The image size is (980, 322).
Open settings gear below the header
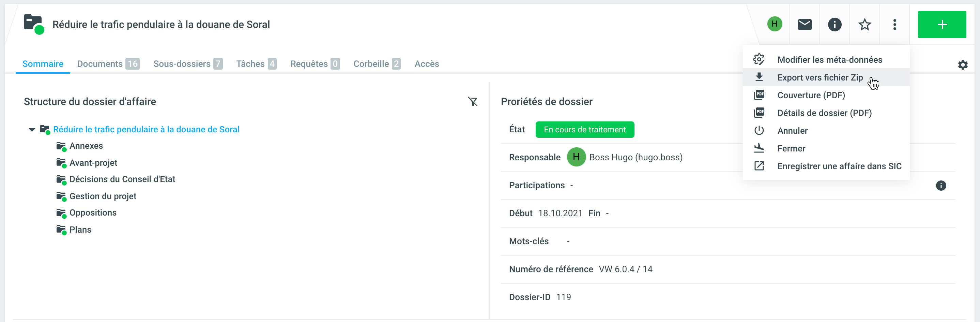(963, 65)
